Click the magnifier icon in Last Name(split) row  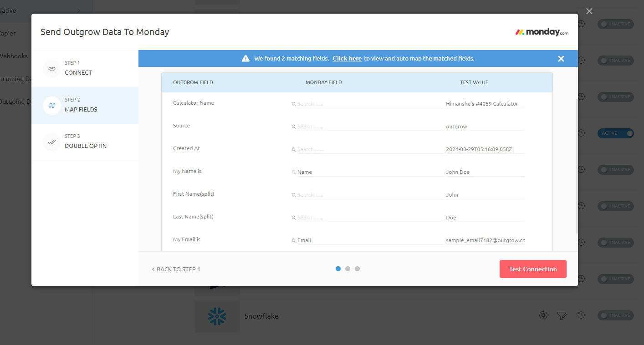(294, 218)
